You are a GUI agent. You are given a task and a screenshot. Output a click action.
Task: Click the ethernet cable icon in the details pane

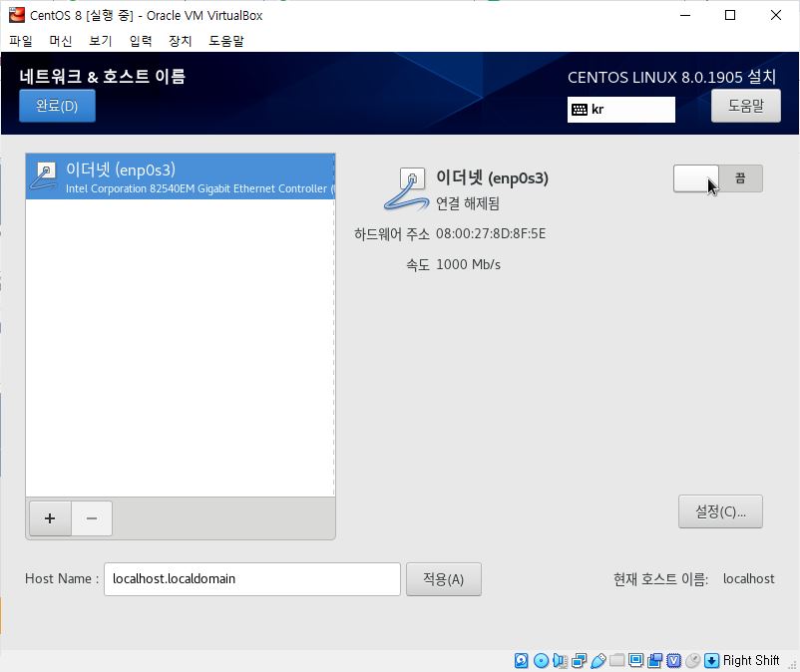tap(406, 189)
